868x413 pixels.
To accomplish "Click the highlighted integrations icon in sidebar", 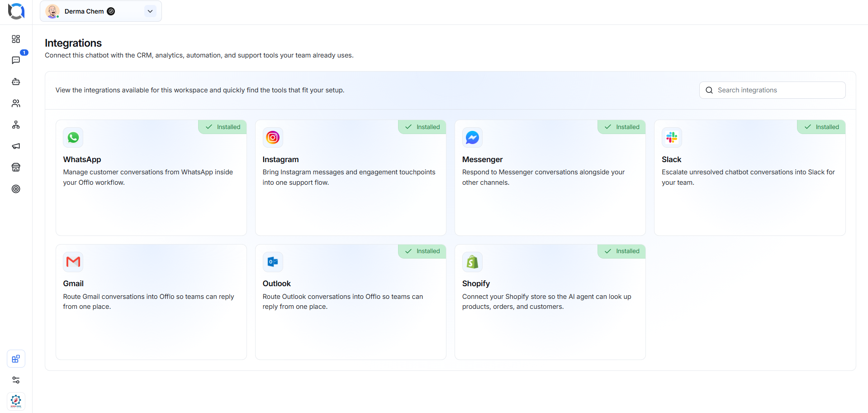I will coord(16,359).
